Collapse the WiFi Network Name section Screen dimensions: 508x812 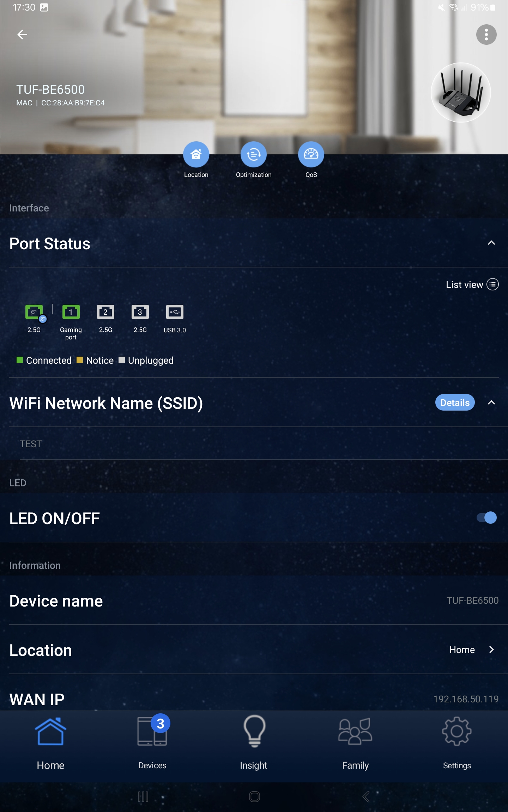pos(491,403)
